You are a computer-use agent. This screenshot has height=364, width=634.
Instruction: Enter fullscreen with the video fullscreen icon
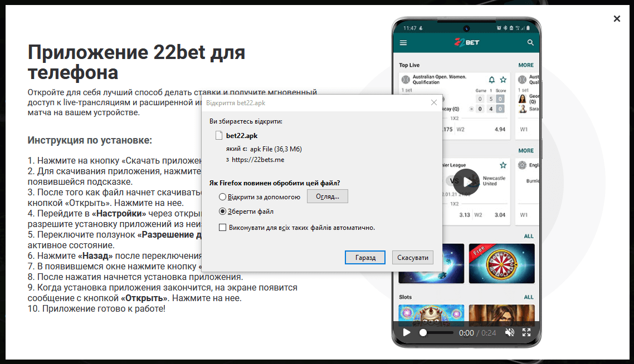[526, 332]
